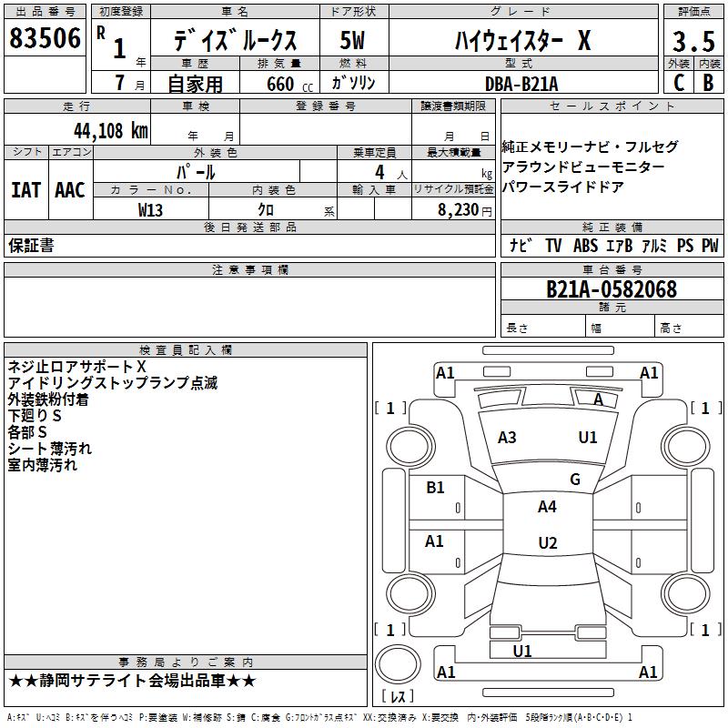Click the recycle deposit 8,230円
The height and width of the screenshot is (728, 728).
pos(465,210)
